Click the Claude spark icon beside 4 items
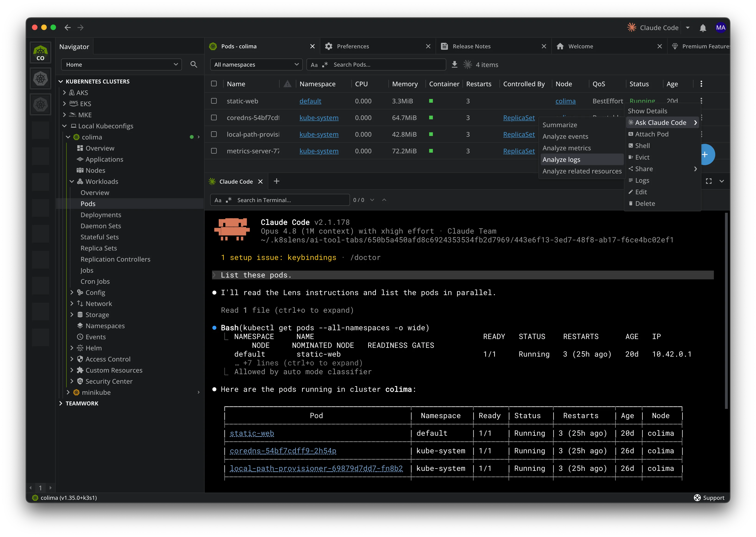756x537 pixels. pyautogui.click(x=467, y=65)
